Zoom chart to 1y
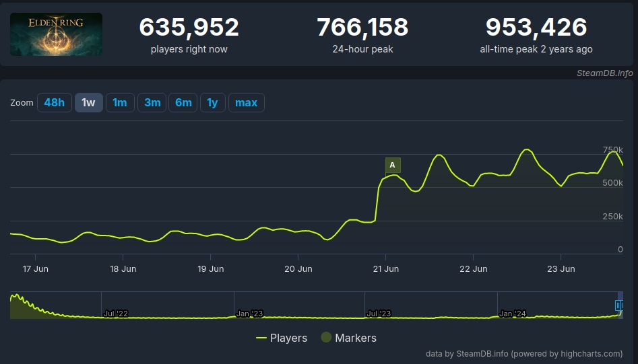This screenshot has height=364, width=638. 212,103
